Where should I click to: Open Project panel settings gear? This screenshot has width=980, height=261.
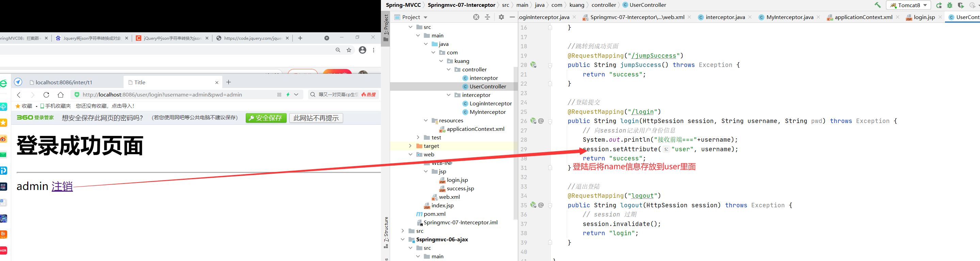(501, 17)
